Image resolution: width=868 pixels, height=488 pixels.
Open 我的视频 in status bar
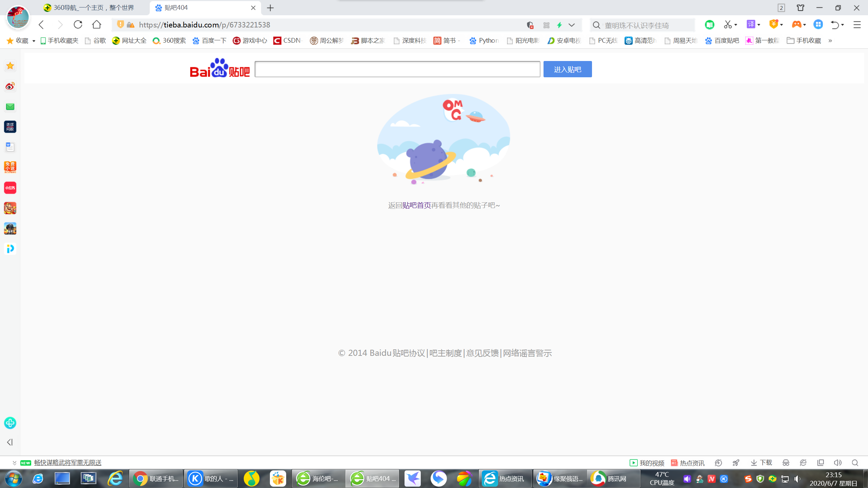click(647, 463)
